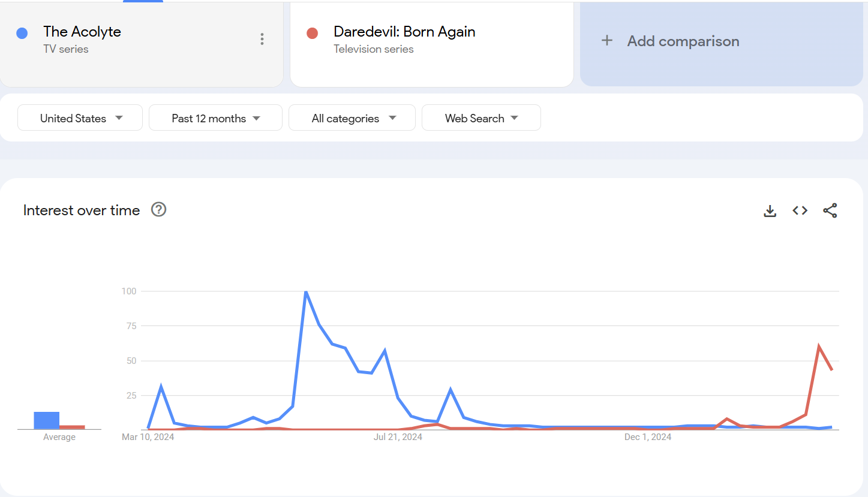This screenshot has width=868, height=497.
Task: Click the Mar 10, 2024 axis label
Action: click(148, 437)
